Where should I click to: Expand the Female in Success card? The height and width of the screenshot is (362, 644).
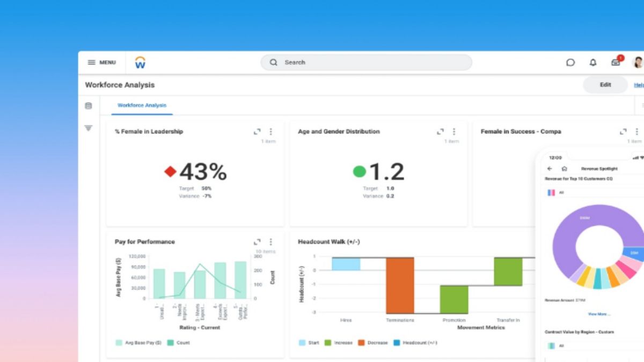[x=623, y=131]
